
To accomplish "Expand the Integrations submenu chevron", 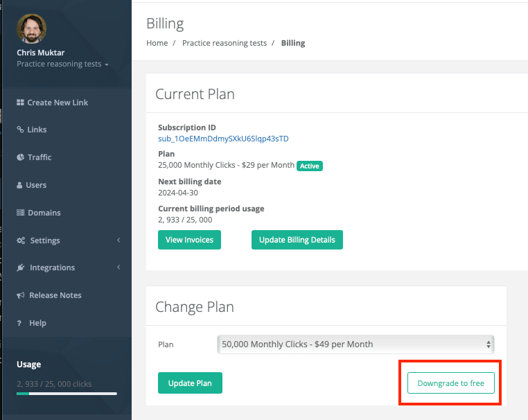I will 118,268.
